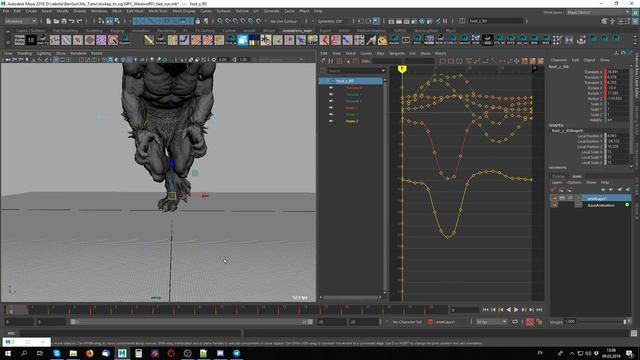This screenshot has width=640, height=360.
Task: Play animation forwards
Action: (516, 310)
